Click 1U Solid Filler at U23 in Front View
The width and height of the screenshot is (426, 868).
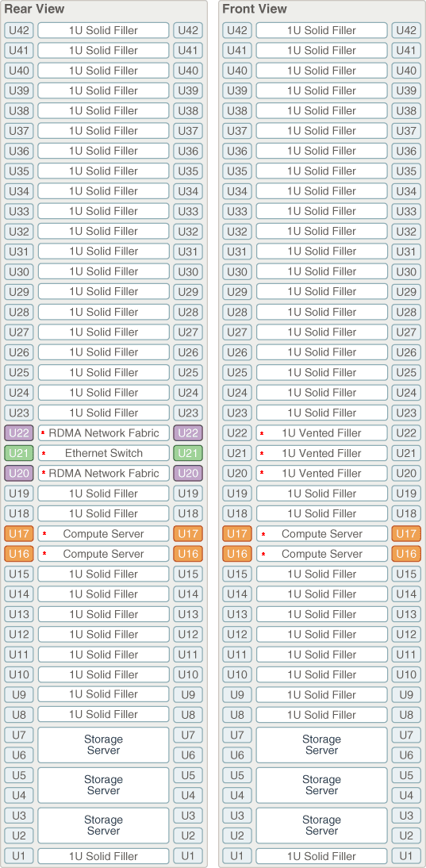321,413
